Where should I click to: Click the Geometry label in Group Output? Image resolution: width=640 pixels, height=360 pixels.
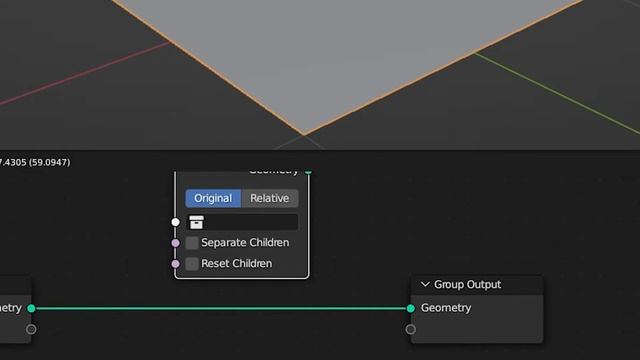pos(446,308)
